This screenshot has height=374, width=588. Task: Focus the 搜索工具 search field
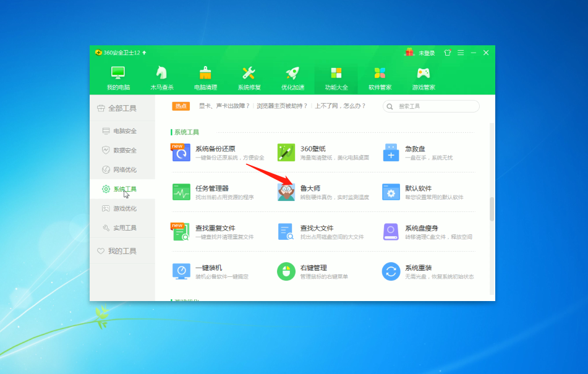pyautogui.click(x=431, y=106)
